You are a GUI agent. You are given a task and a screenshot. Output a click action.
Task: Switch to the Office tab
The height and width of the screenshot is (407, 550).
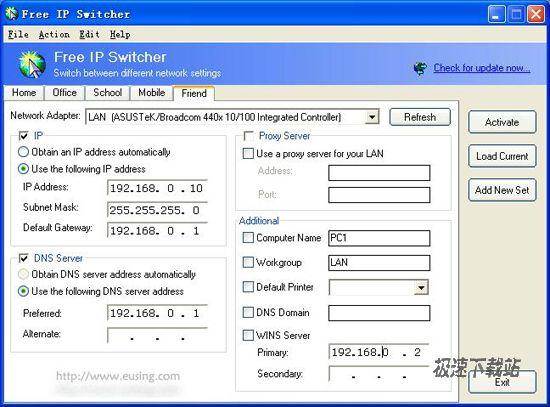(65, 93)
